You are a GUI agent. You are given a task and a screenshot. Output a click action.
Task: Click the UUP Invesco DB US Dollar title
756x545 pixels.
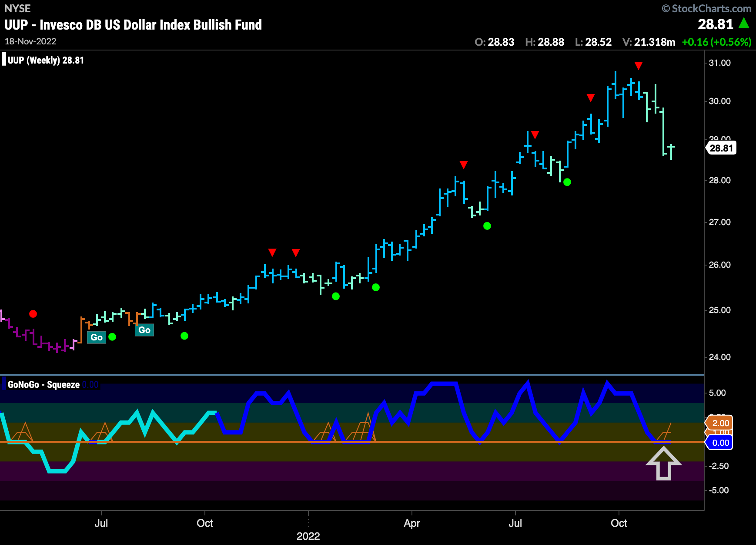pos(133,25)
